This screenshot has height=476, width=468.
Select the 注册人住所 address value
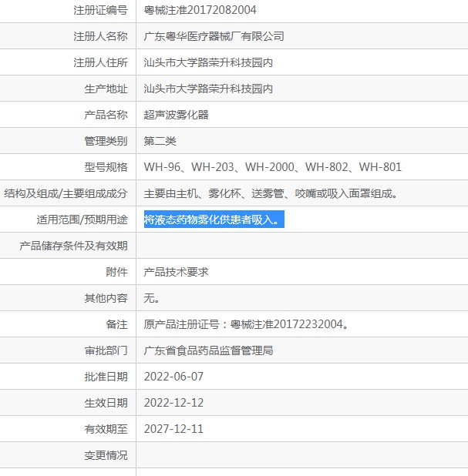point(208,62)
